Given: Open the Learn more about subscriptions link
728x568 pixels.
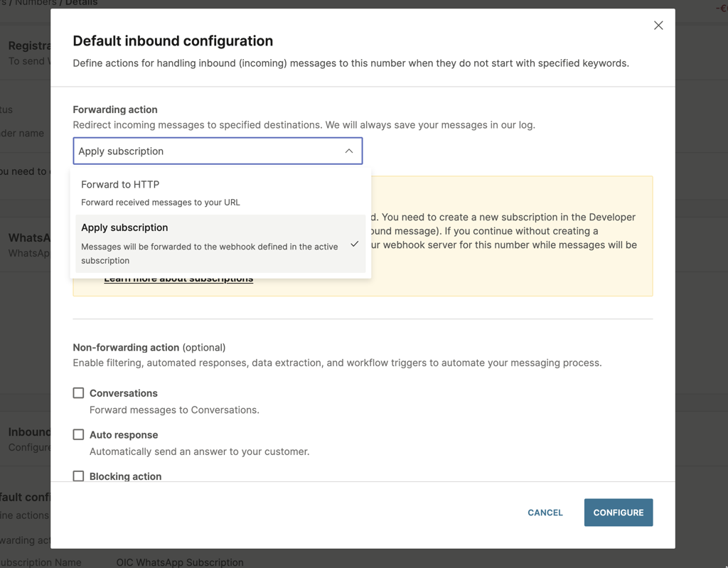Looking at the screenshot, I should pyautogui.click(x=178, y=279).
